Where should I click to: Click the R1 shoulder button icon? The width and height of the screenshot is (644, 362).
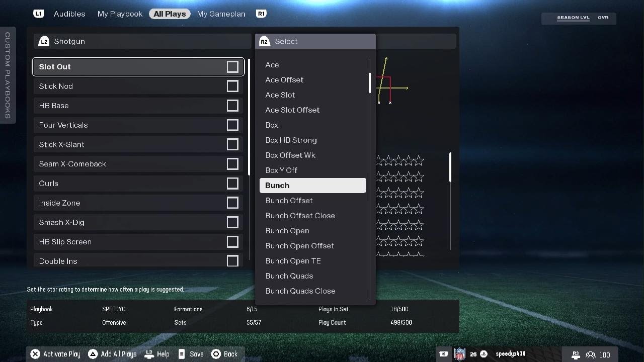261,14
